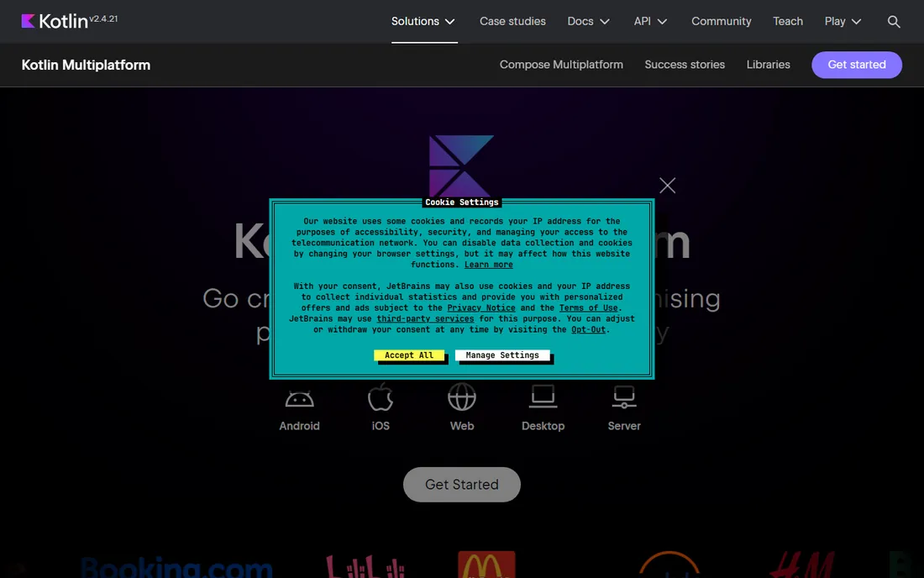
Task: Go to Success stories
Action: (685, 65)
